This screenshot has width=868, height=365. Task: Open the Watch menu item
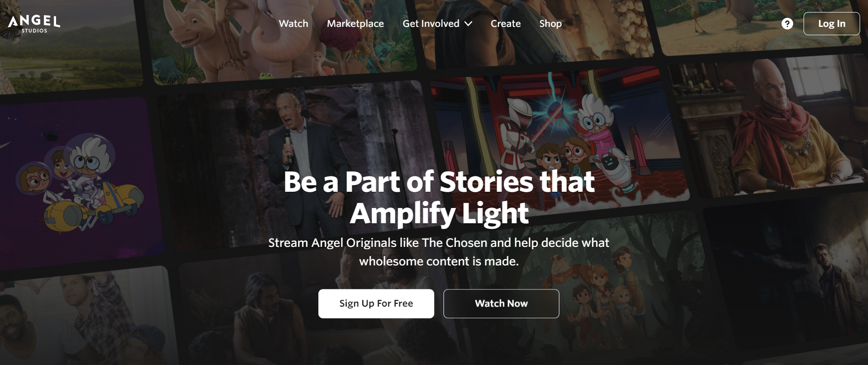tap(293, 24)
